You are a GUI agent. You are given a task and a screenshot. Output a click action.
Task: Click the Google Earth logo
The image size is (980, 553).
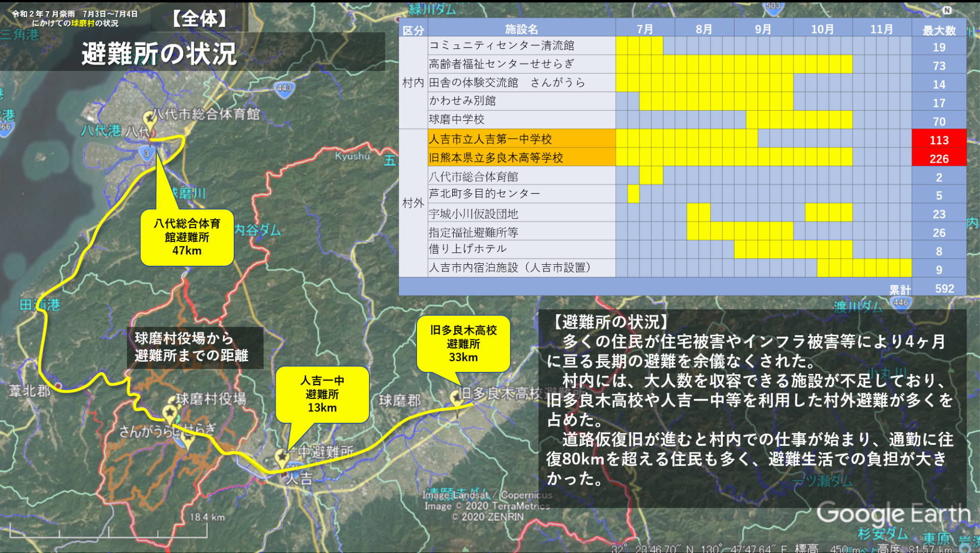pos(893,513)
